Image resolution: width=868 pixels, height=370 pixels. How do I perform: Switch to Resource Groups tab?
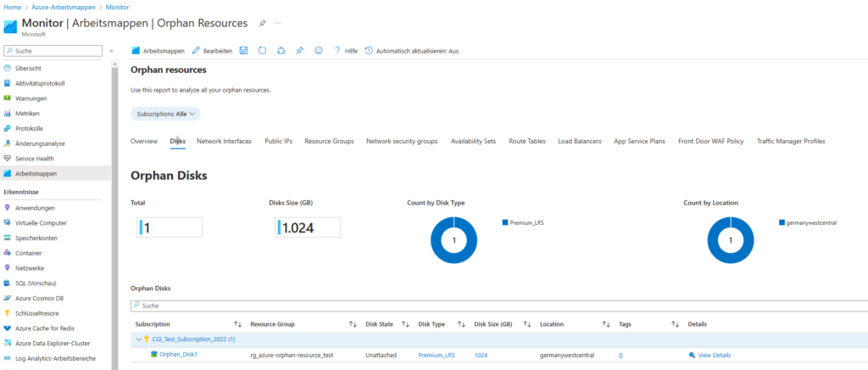pos(330,141)
